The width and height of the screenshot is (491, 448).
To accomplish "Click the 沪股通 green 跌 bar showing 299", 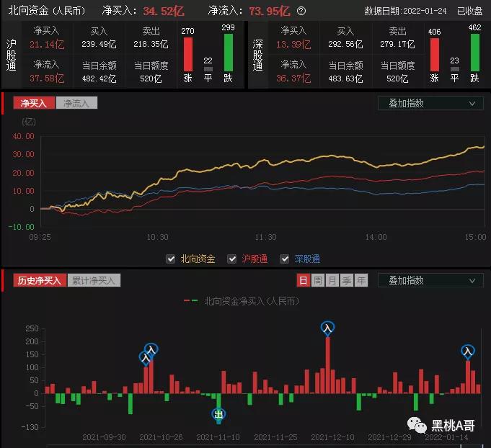I will pyautogui.click(x=229, y=53).
